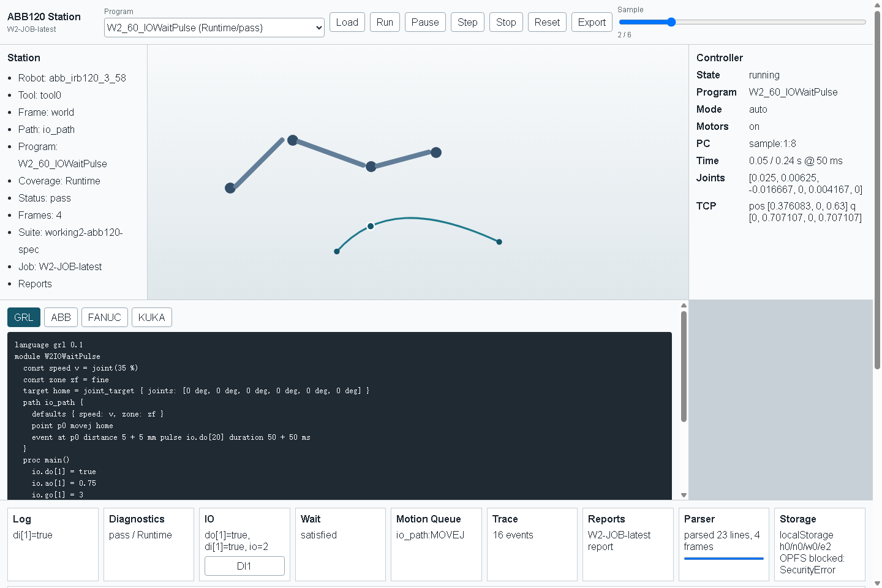Click 'Status: pass' station entry
Image resolution: width=882 pixels, height=588 pixels.
click(45, 198)
